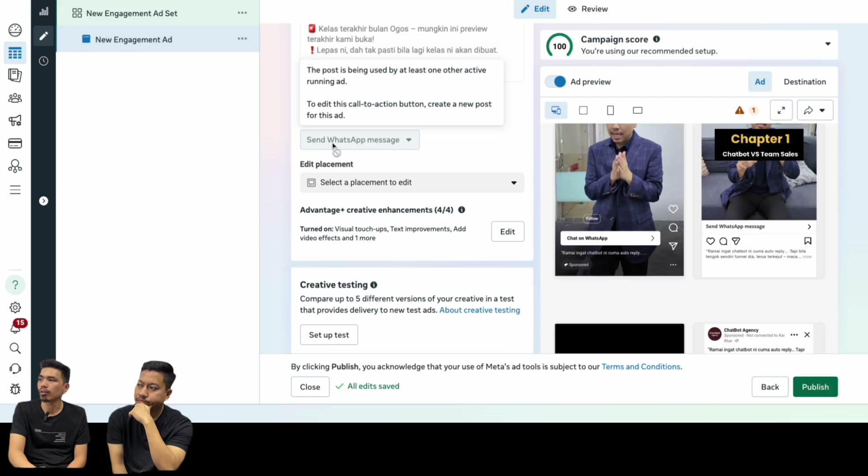The height and width of the screenshot is (476, 868).
Task: Switch to the Review tab
Action: (587, 9)
